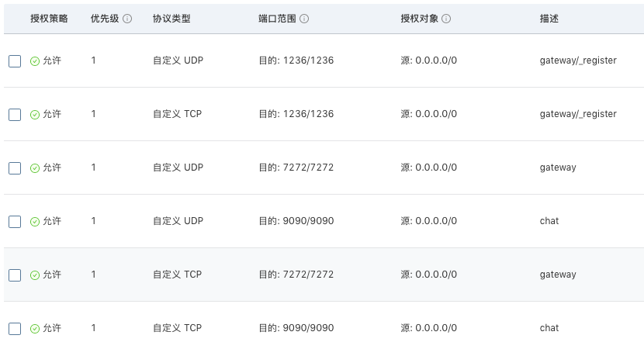Image resolution: width=644 pixels, height=349 pixels.
Task: Check the box for UDP 1236/1236 rule
Action: pyautogui.click(x=15, y=61)
